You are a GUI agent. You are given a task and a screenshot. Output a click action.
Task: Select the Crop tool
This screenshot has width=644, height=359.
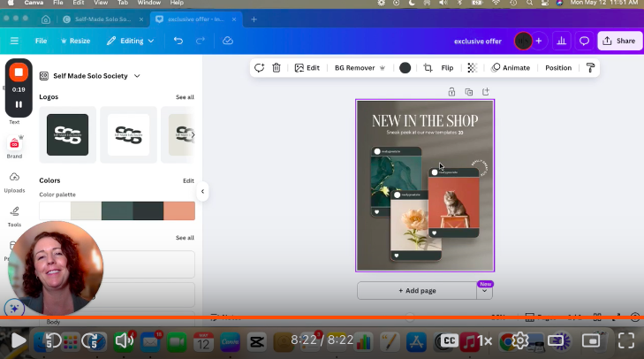coord(428,68)
